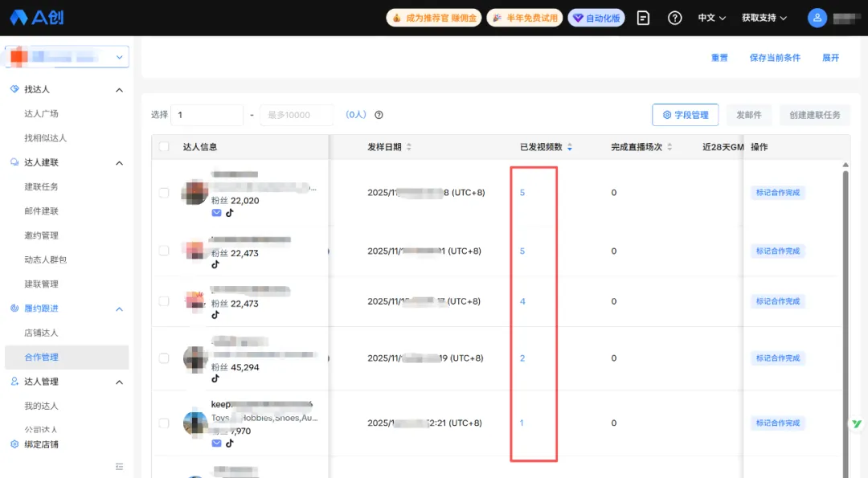Collapse the 达人管理 section
The image size is (868, 478).
click(x=119, y=382)
